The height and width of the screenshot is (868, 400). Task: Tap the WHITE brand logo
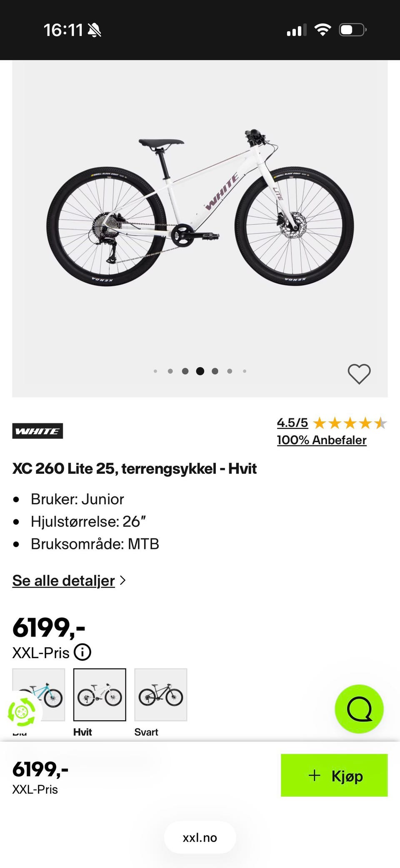37,431
